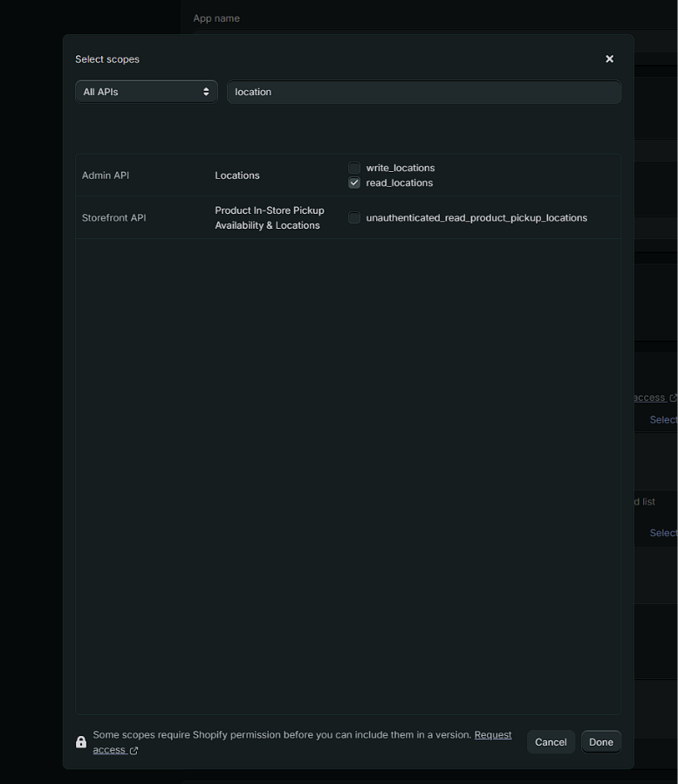Click the App name field label
Image resolution: width=678 pixels, height=784 pixels.
(216, 18)
